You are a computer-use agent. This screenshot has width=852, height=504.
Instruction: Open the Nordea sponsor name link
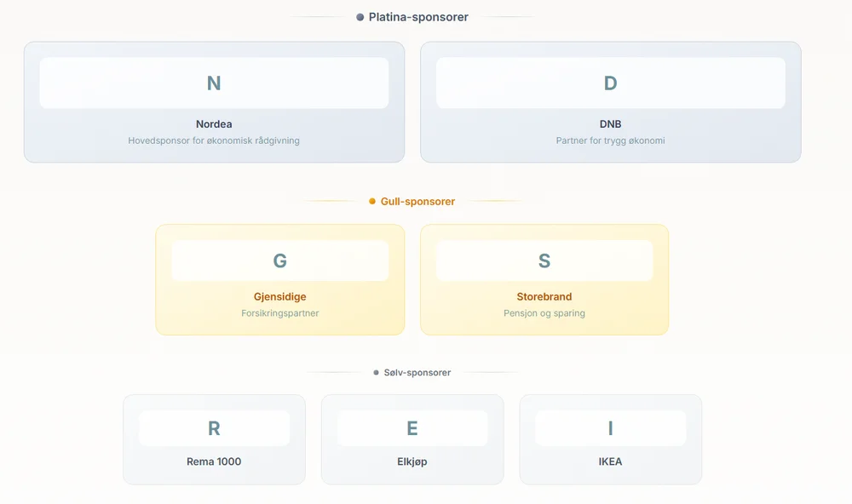[214, 124]
